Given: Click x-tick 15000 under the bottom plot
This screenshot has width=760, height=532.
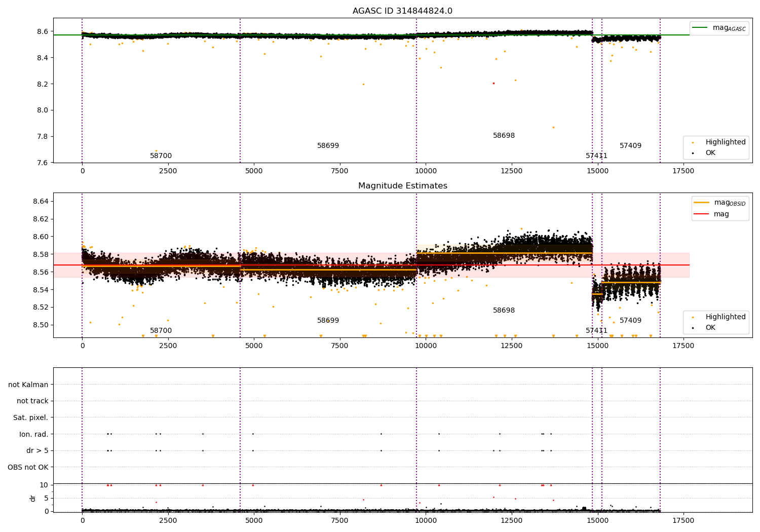Looking at the screenshot, I should point(597,521).
